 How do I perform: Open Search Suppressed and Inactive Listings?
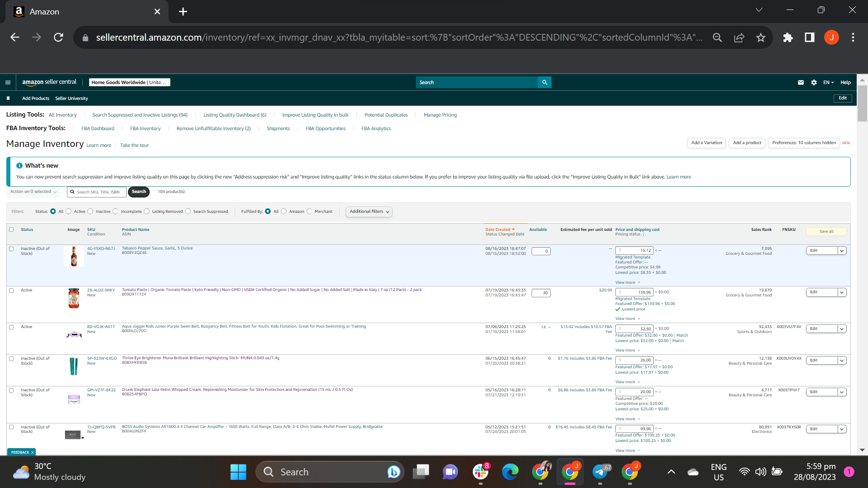[x=140, y=115]
